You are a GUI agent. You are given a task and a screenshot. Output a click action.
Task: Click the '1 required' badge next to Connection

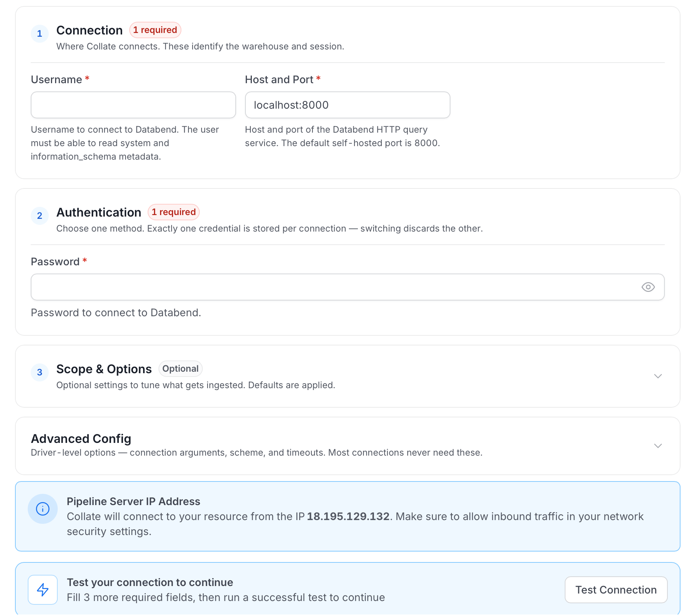155,30
